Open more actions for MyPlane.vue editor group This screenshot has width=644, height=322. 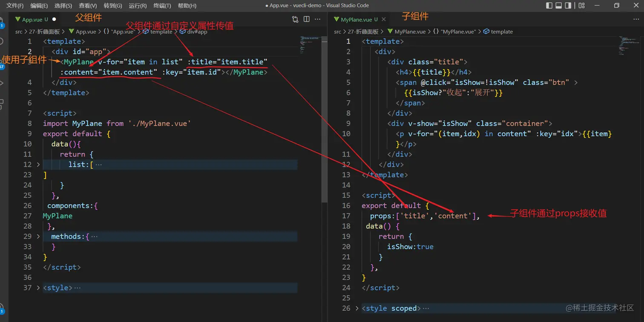tap(636, 19)
